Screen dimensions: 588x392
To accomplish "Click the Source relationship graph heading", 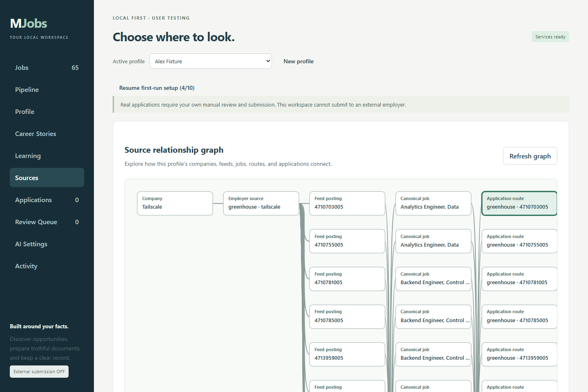I will (x=174, y=150).
